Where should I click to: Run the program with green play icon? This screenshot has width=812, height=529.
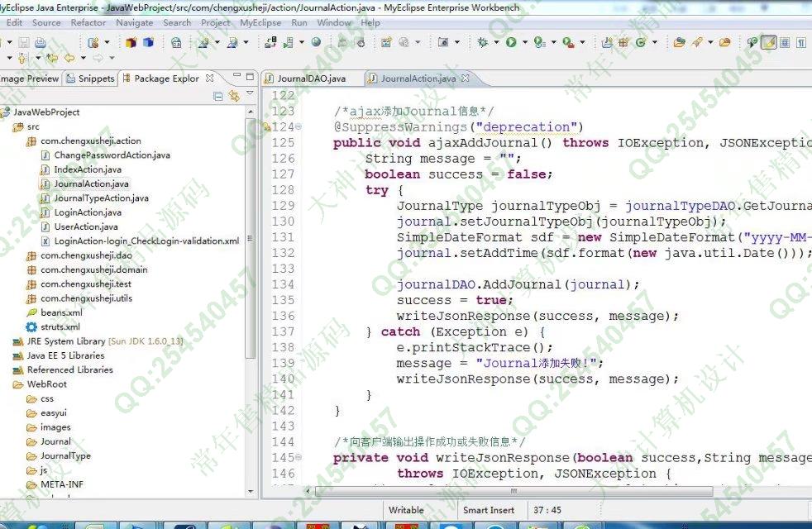[511, 42]
